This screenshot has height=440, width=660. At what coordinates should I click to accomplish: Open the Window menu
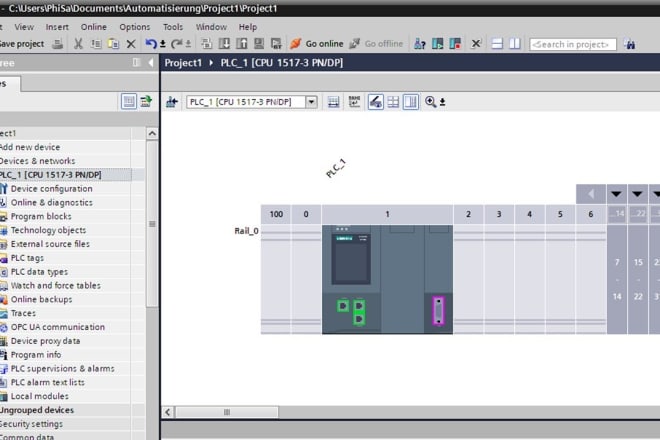(x=211, y=27)
